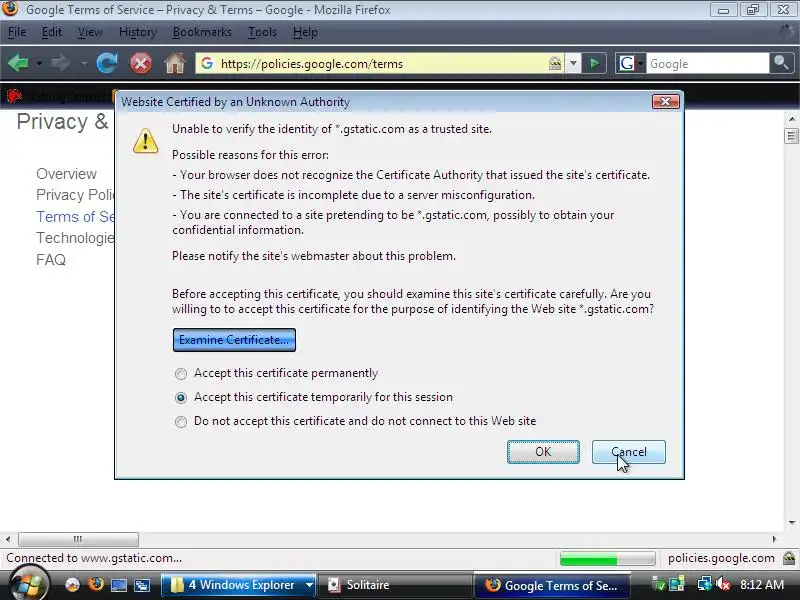
Task: Click Google Terms of Service taskbar button
Action: point(552,585)
